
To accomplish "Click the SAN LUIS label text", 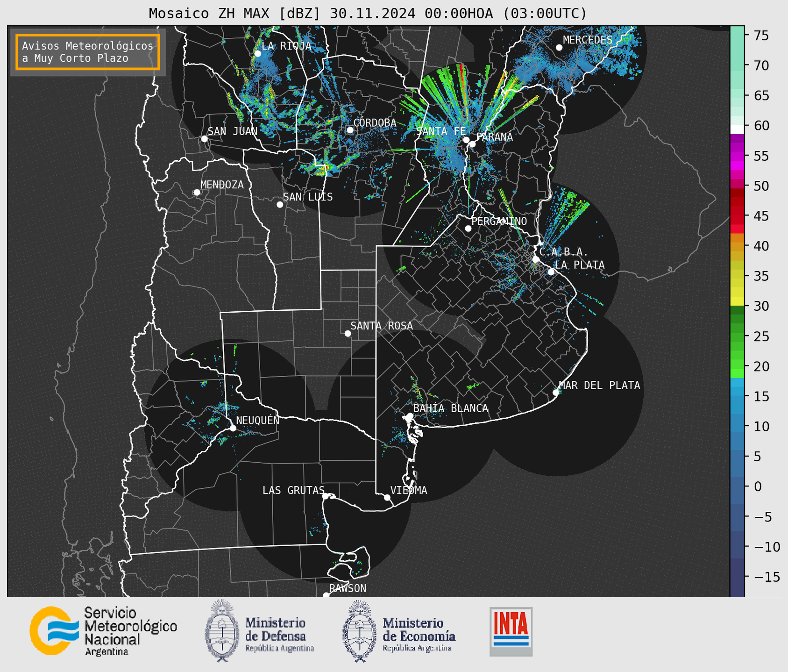I will point(308,197).
